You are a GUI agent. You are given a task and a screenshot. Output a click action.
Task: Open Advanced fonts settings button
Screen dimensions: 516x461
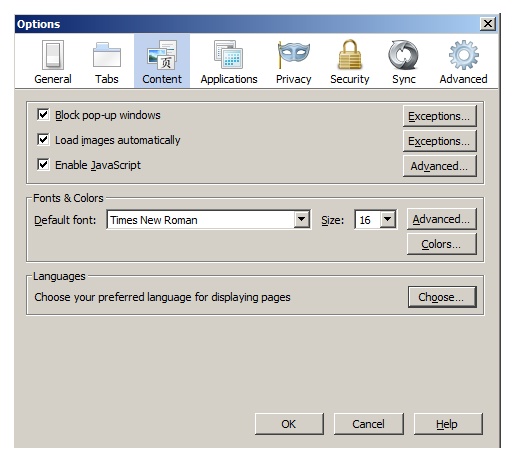[441, 219]
